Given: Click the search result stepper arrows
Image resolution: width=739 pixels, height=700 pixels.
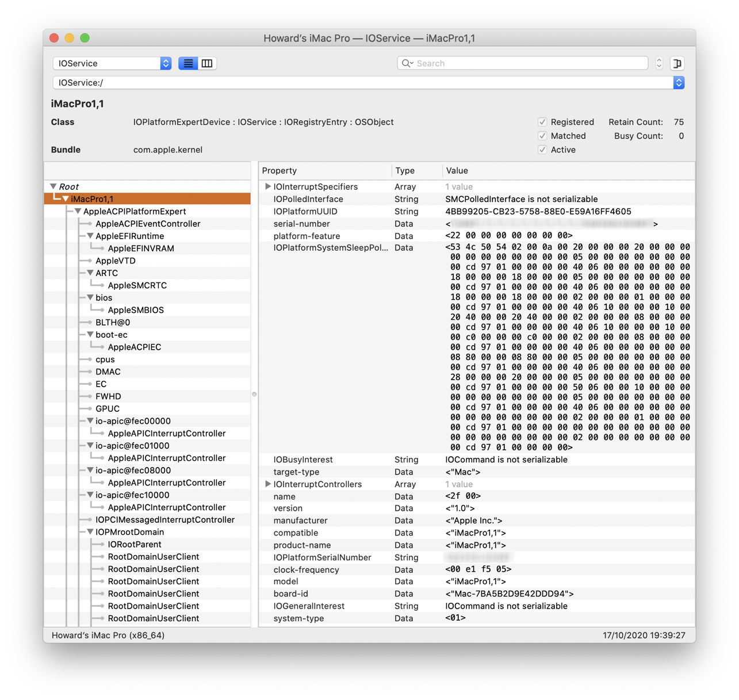Looking at the screenshot, I should click(659, 63).
